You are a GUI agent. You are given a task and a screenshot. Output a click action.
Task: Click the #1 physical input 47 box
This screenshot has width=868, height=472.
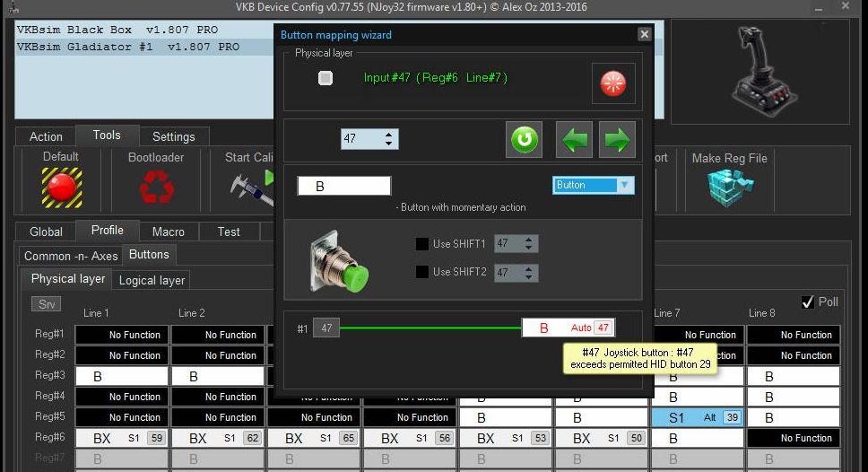[326, 328]
